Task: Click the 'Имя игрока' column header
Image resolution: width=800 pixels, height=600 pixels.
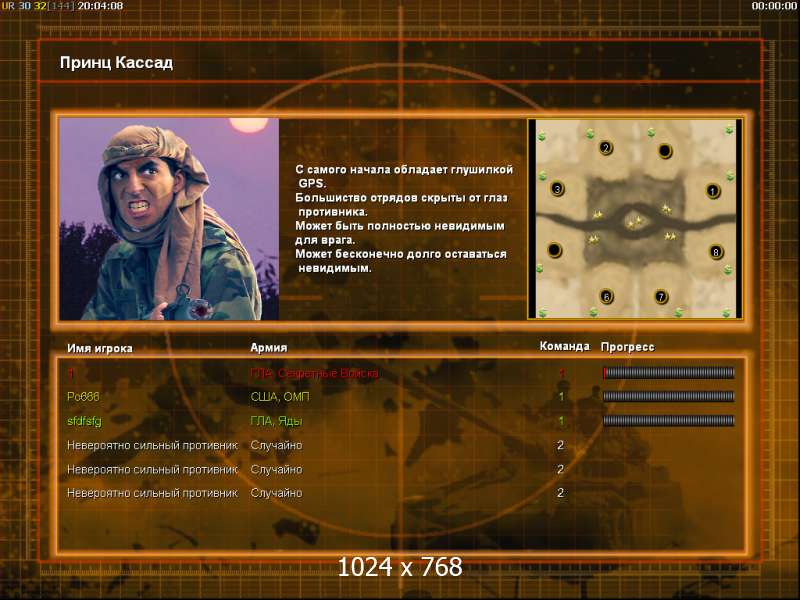Action: [x=99, y=348]
